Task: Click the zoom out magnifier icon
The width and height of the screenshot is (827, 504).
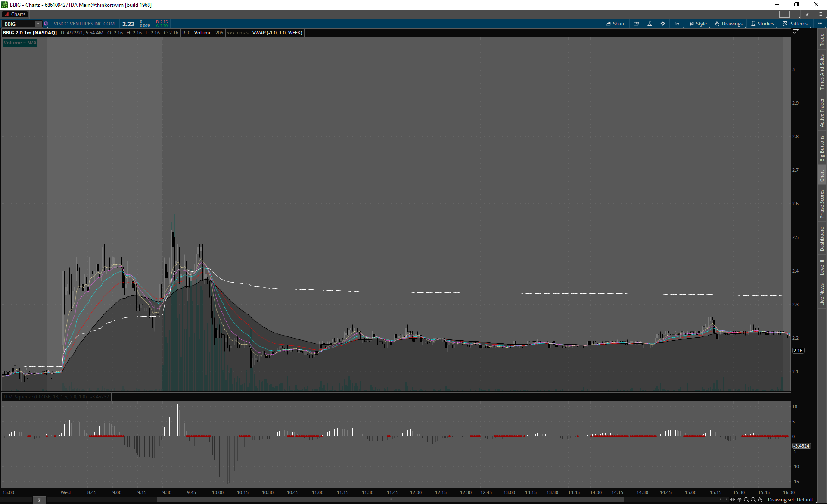Action: 753,500
